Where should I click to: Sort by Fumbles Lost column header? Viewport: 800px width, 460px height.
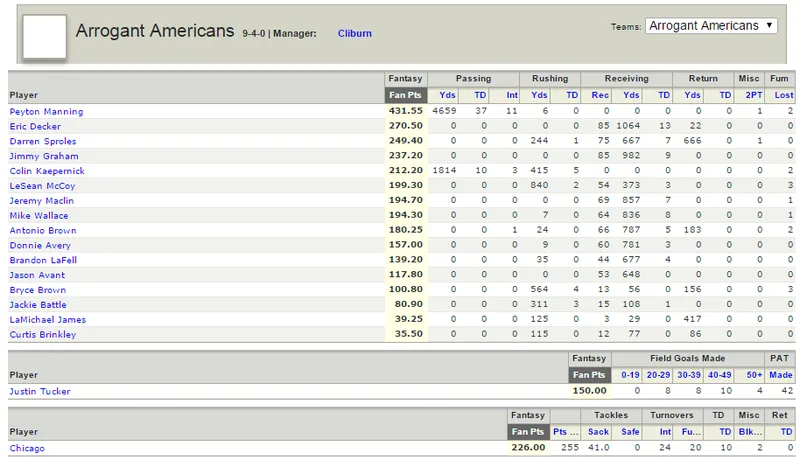pyautogui.click(x=784, y=95)
